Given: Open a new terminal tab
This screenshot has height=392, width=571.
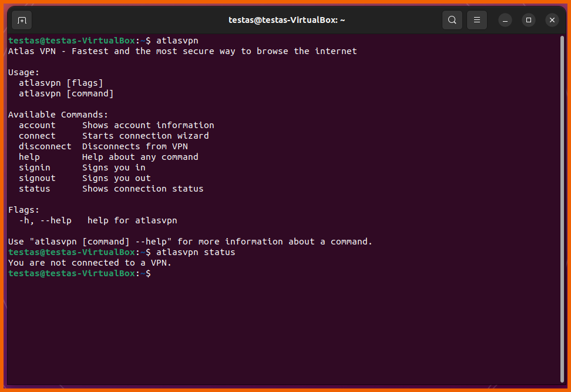Looking at the screenshot, I should coord(22,20).
